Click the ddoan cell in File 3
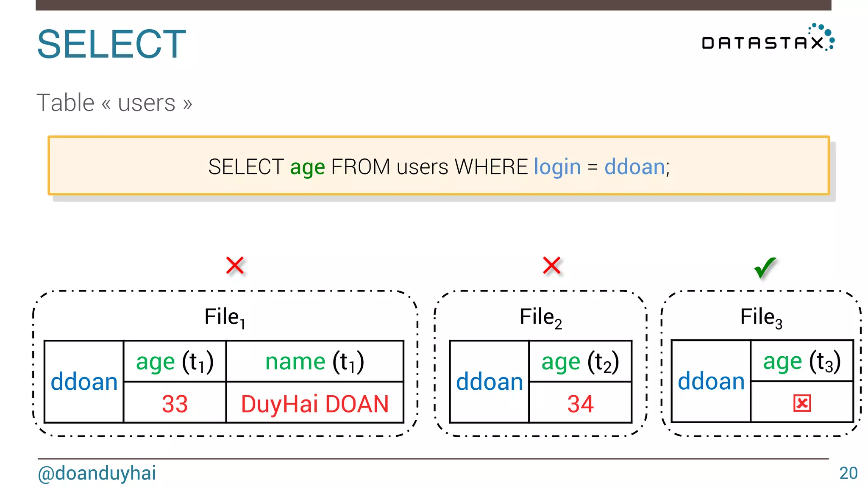868x488 pixels. (x=711, y=381)
